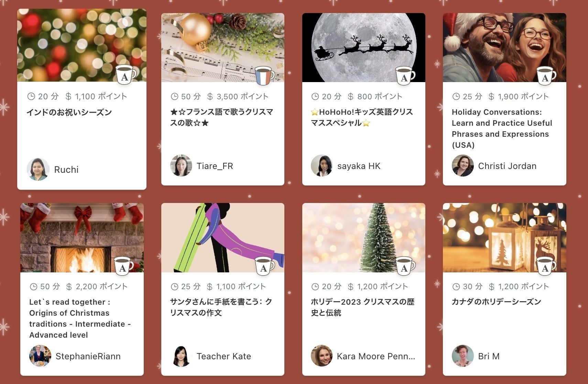Screen dimensions: 588x384
Task: Open the フランス語で歌うクリスマスの歌 lesson
Action: point(222,117)
